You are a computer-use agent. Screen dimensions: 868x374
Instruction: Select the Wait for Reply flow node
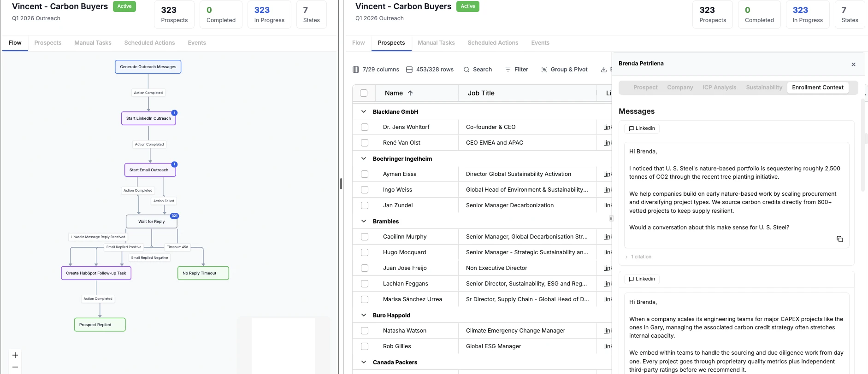(x=151, y=222)
